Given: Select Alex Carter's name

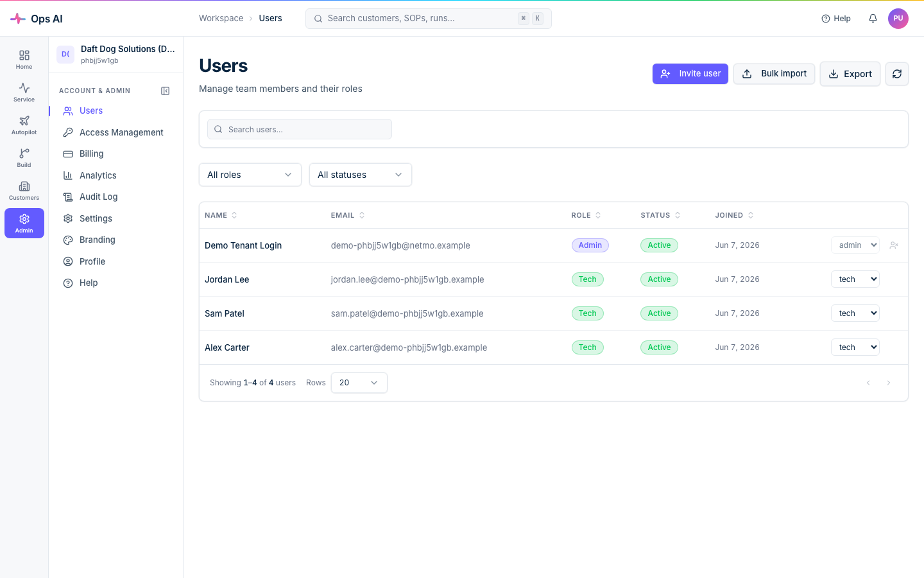Looking at the screenshot, I should (x=227, y=347).
